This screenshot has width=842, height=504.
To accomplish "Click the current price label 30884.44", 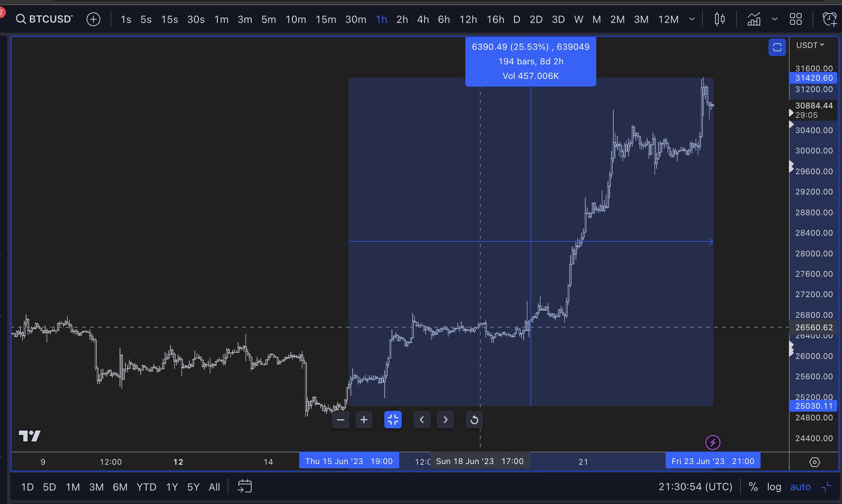I will (813, 106).
